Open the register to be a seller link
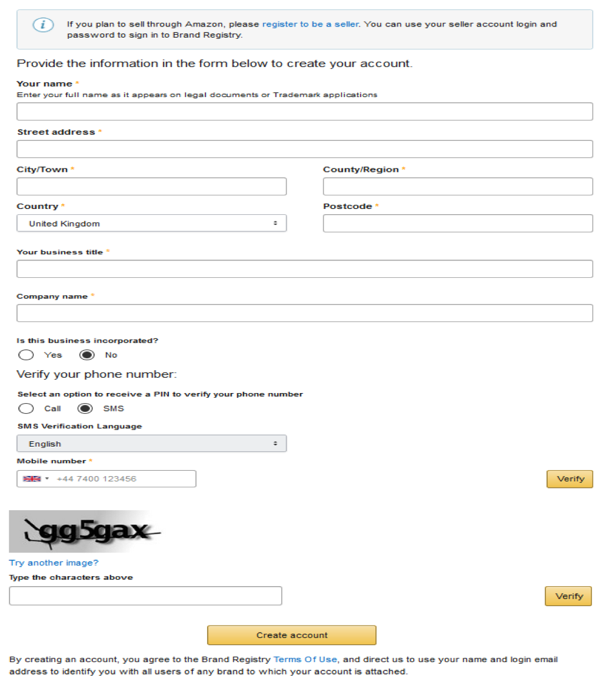This screenshot has width=616, height=695. coord(310,24)
